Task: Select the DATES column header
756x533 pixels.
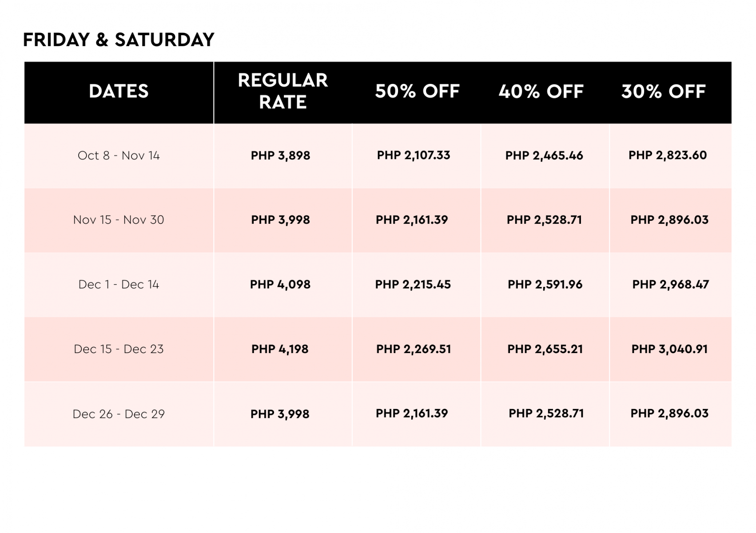Action: point(119,91)
